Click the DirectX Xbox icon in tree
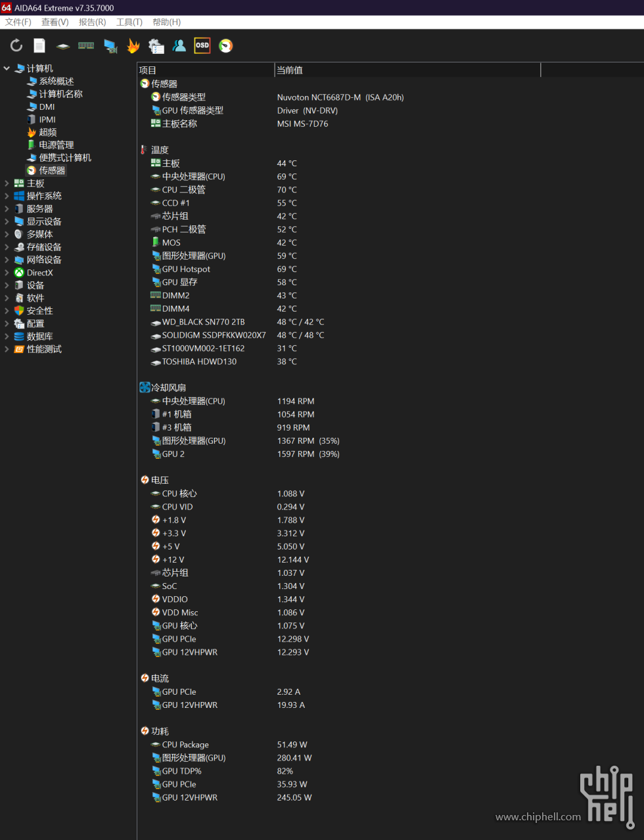The height and width of the screenshot is (840, 644). click(19, 272)
